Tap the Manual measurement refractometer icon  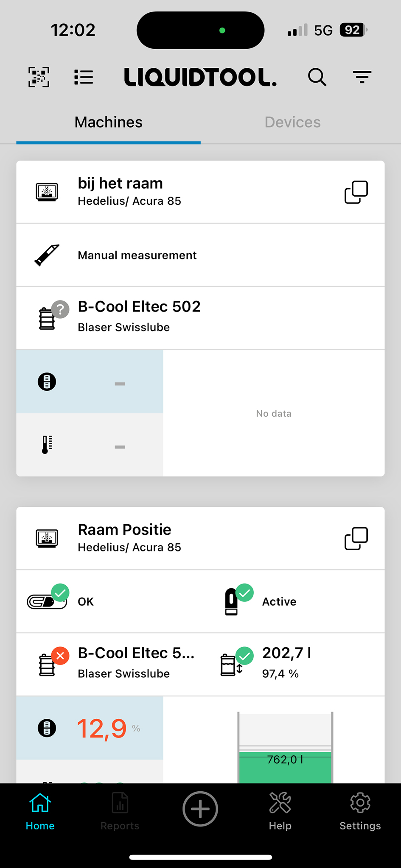click(x=47, y=255)
